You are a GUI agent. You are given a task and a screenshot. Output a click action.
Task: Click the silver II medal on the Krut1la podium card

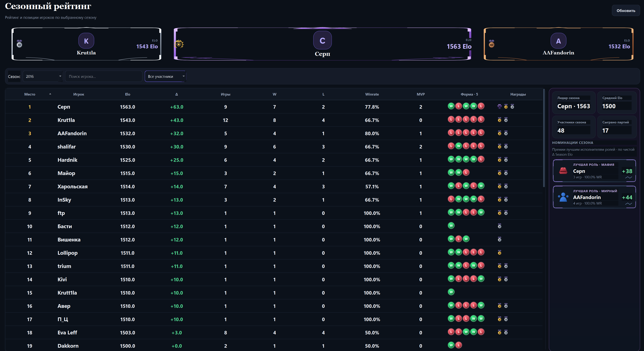19,44
